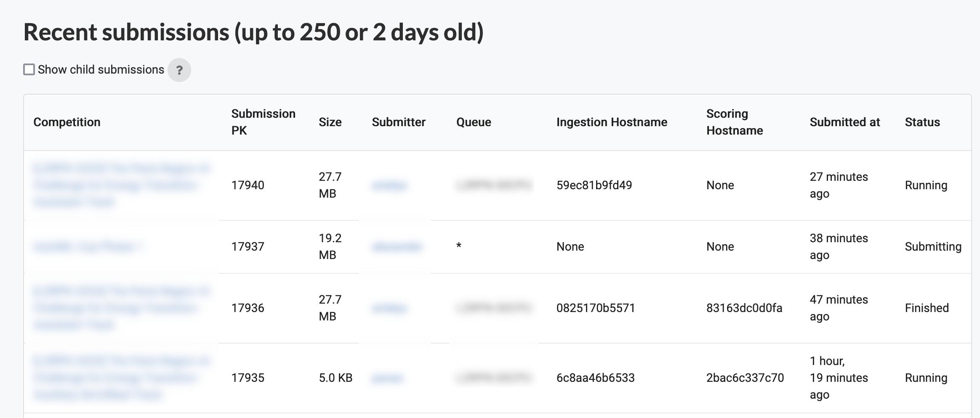
Task: Enable the Show child submissions checkbox
Action: point(29,69)
